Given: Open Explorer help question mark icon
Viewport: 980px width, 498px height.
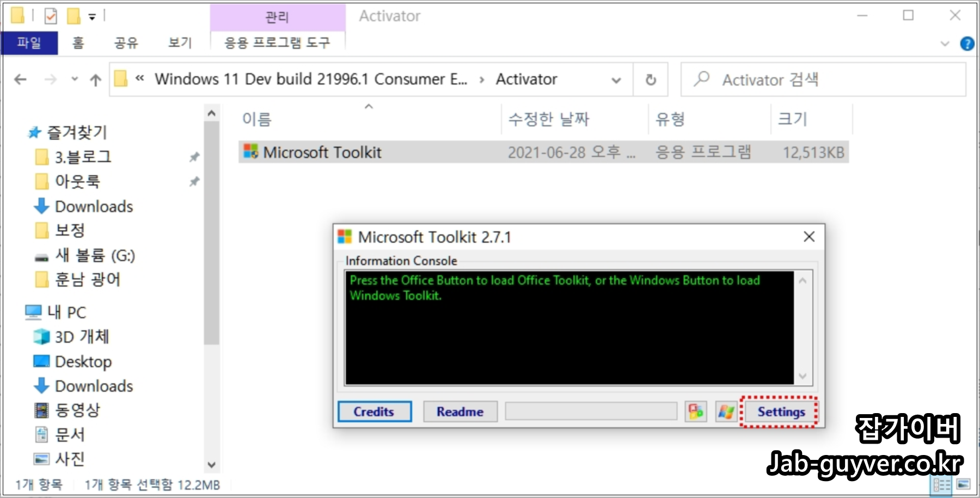Looking at the screenshot, I should 967,44.
